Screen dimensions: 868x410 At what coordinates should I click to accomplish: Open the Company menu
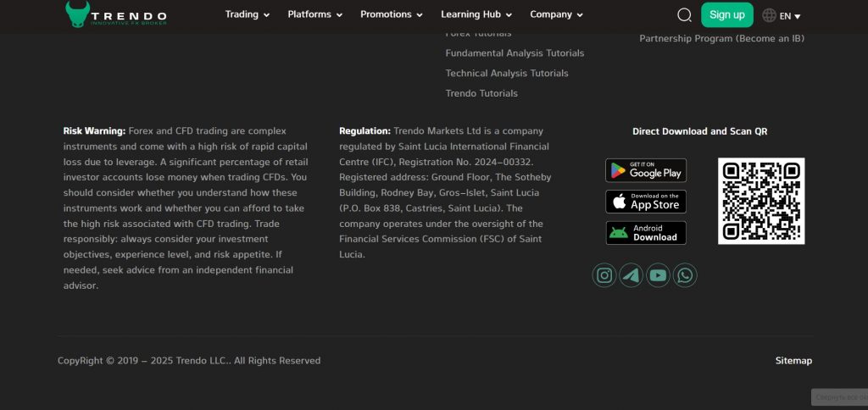pyautogui.click(x=557, y=14)
